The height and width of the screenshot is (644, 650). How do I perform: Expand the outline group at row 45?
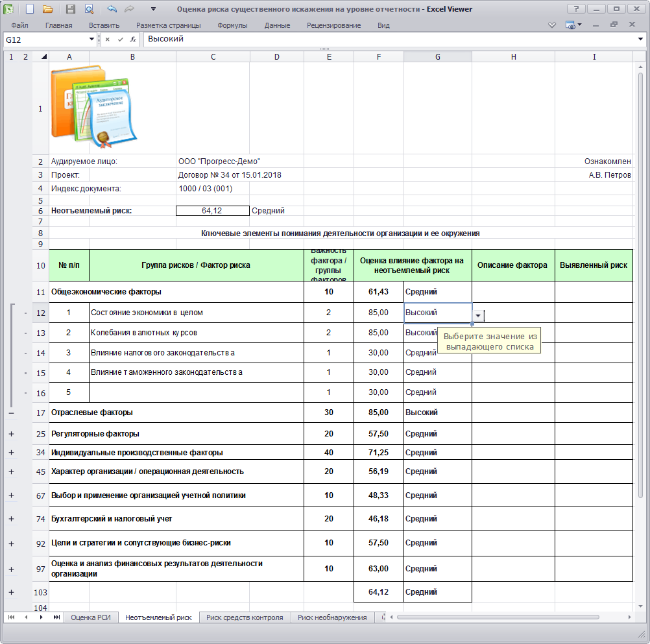(x=11, y=471)
